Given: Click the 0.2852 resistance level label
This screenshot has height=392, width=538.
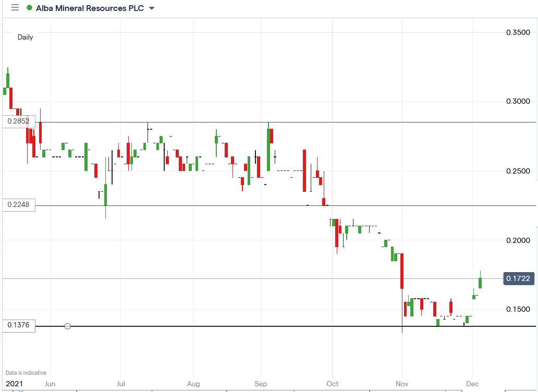Looking at the screenshot, I should [18, 121].
